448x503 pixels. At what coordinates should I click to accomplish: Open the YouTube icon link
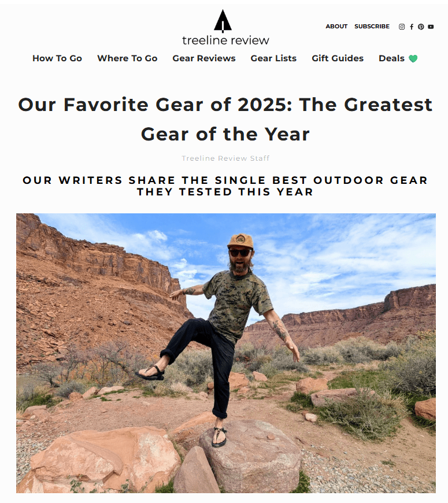tap(431, 27)
